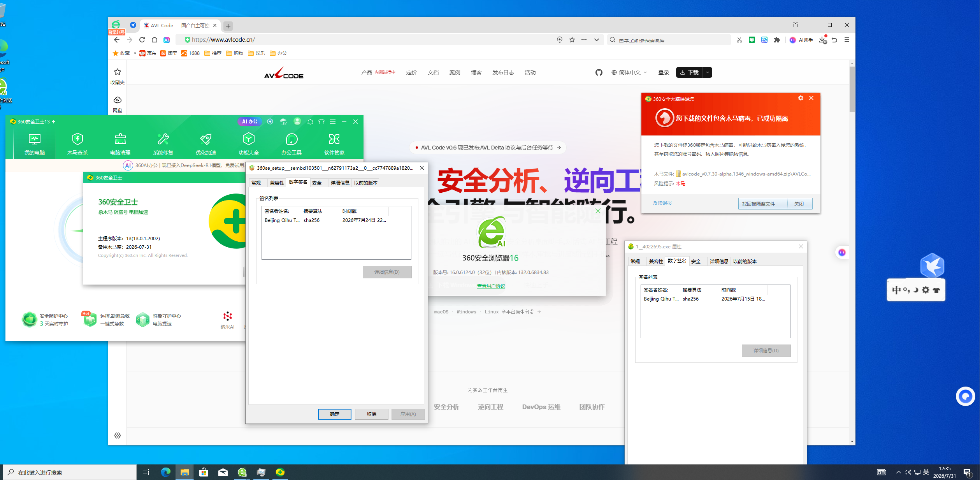
Task: Click 登录 on AVL Code site
Action: point(664,72)
